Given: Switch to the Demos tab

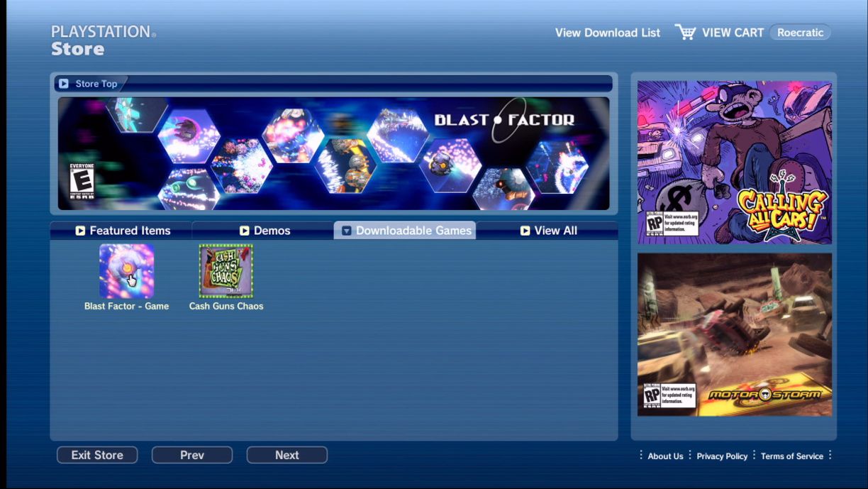Looking at the screenshot, I should (263, 231).
